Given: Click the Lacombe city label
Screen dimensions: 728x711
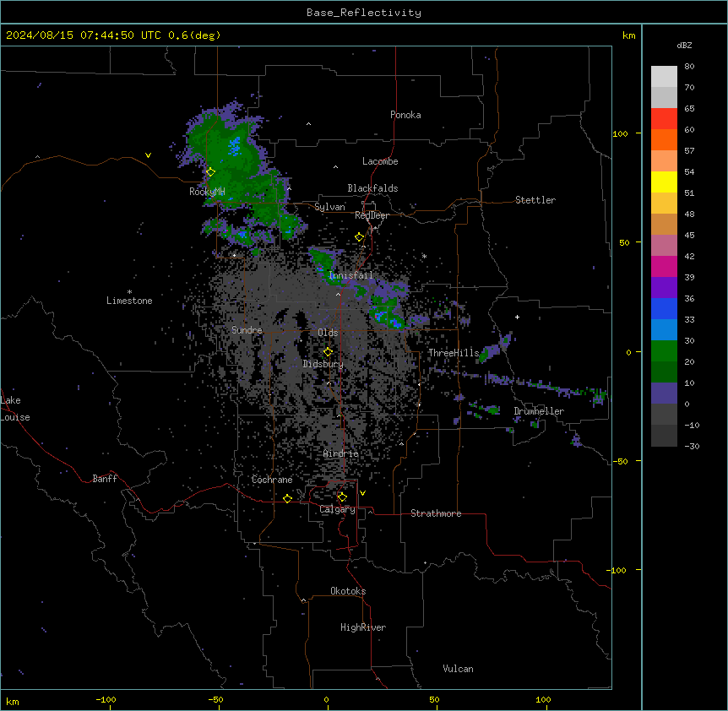Looking at the screenshot, I should 380,161.
